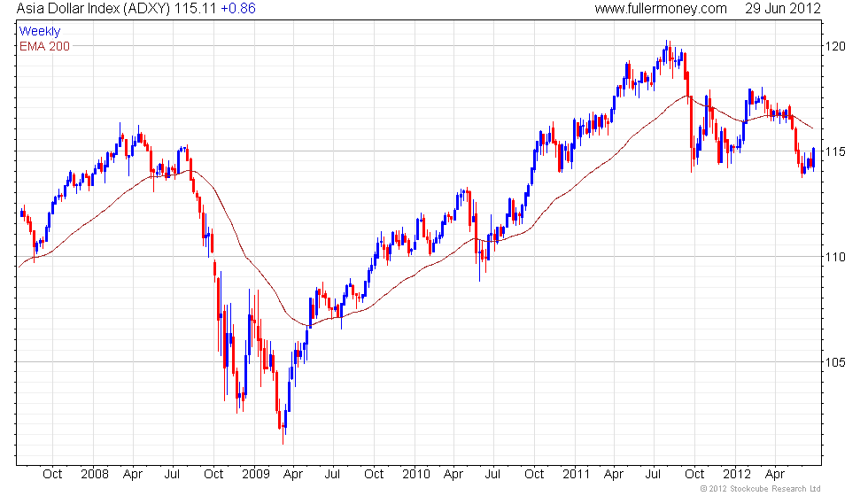868x496 pixels.
Task: Click the 105 price axis label
Action: coord(835,362)
